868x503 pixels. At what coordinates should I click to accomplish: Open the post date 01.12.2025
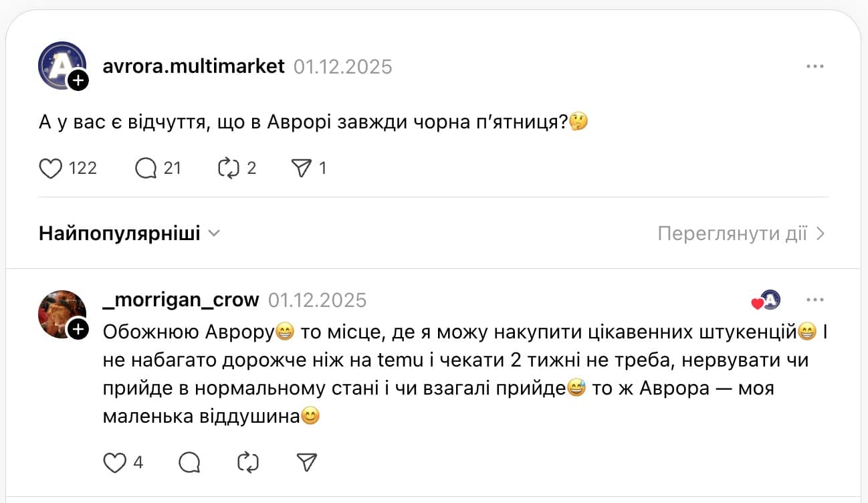tap(344, 67)
